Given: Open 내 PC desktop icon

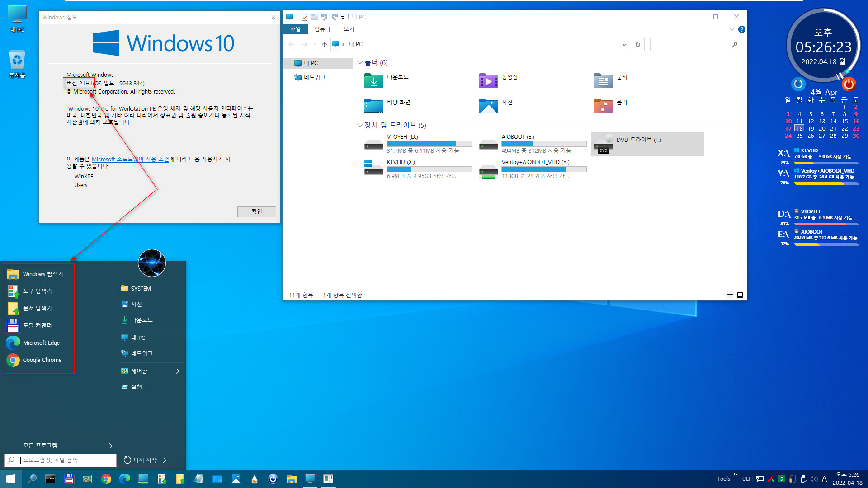Looking at the screenshot, I should [x=17, y=19].
